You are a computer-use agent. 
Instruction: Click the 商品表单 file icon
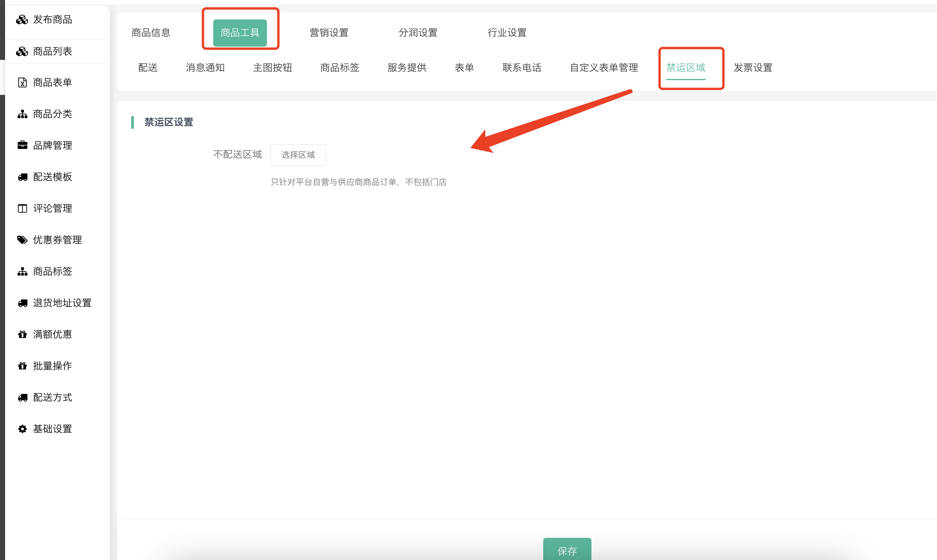click(22, 82)
